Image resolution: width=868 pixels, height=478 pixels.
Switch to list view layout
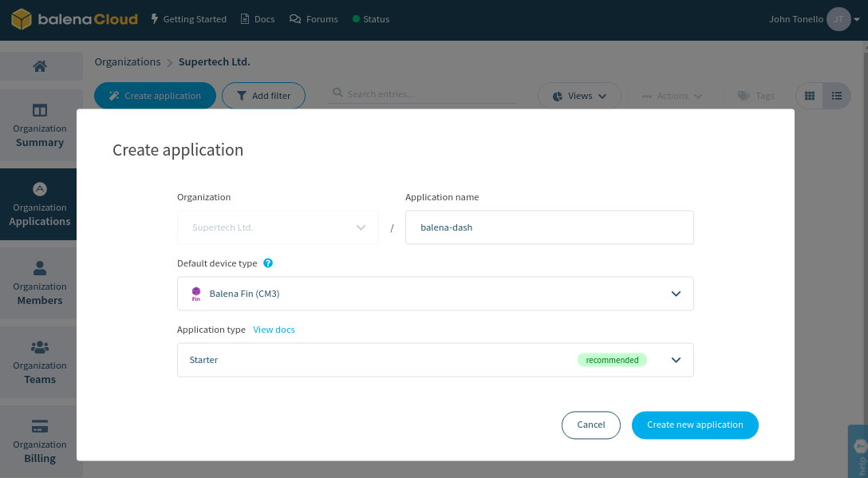click(836, 95)
